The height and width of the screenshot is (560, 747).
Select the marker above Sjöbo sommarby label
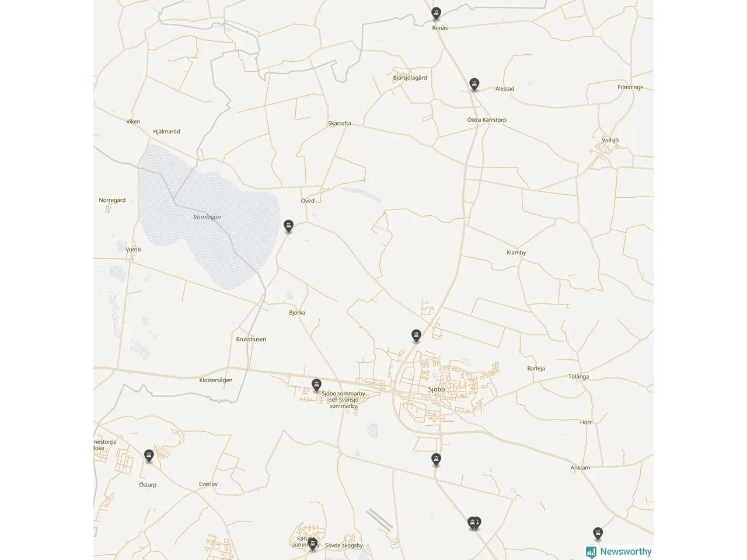click(x=316, y=384)
